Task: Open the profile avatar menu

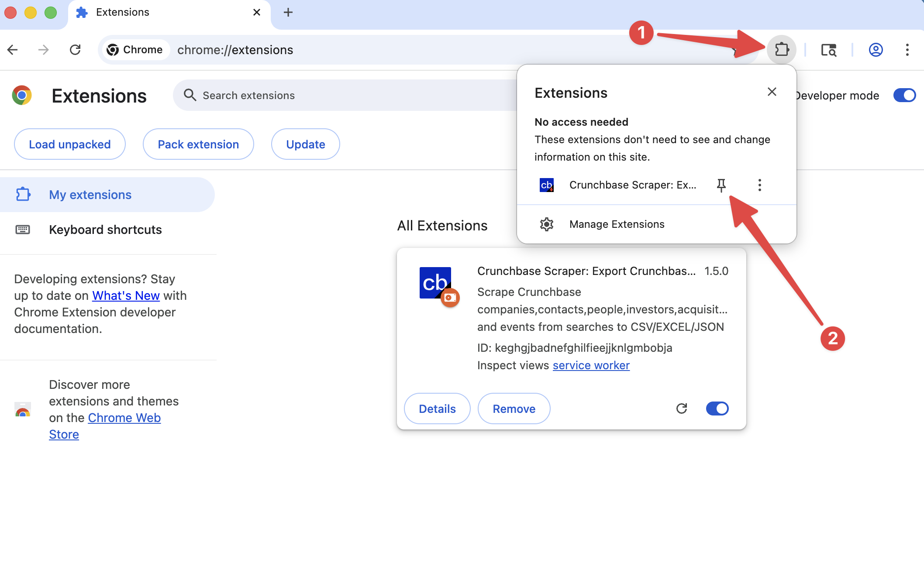Action: coord(876,50)
